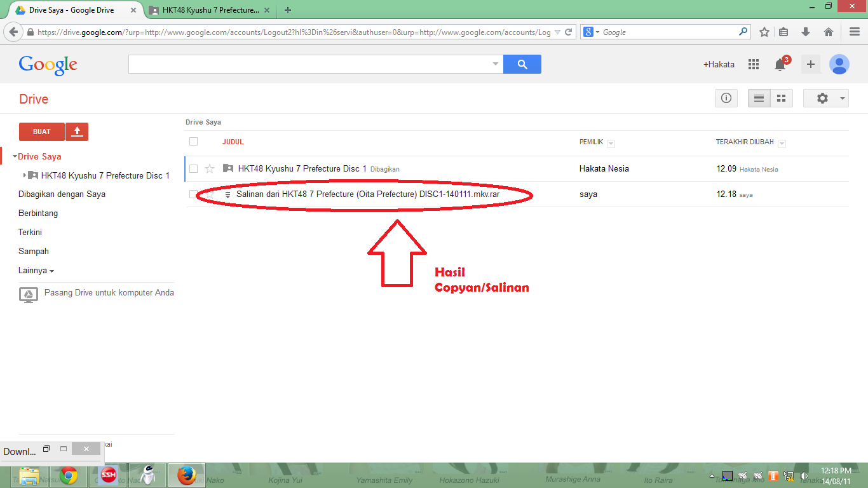Screen dimensions: 868x488
Task: Open the Firefox hamburger menu
Action: pyautogui.click(x=855, y=32)
